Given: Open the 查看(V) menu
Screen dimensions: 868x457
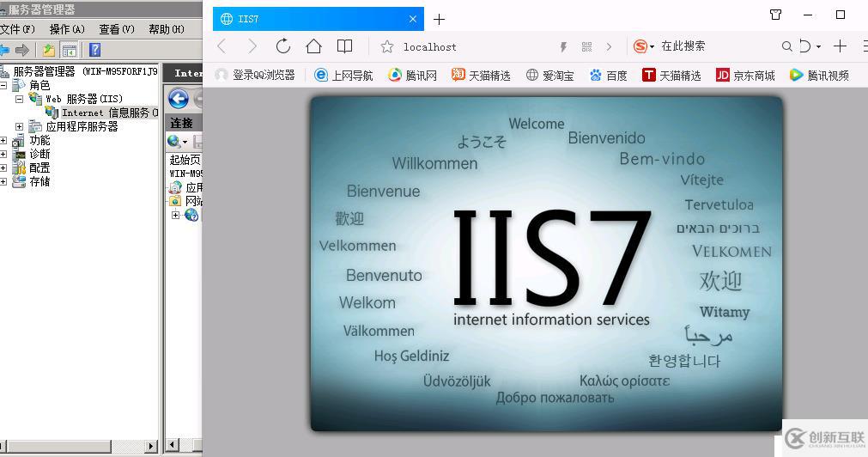Looking at the screenshot, I should (117, 29).
